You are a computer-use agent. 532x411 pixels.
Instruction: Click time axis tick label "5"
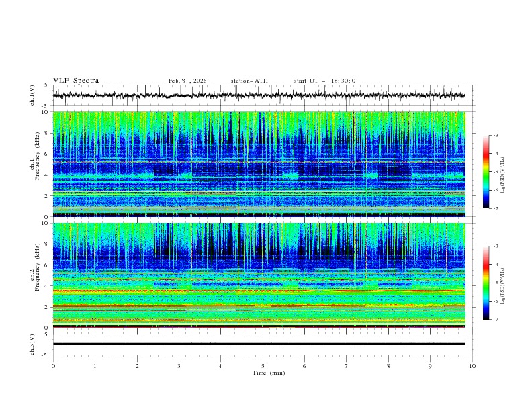point(263,366)
